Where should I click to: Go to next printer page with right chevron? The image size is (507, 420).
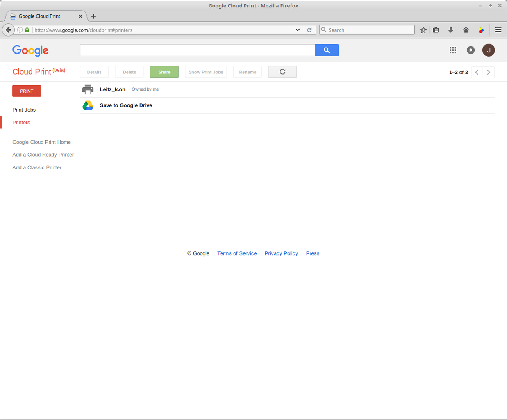pyautogui.click(x=489, y=72)
